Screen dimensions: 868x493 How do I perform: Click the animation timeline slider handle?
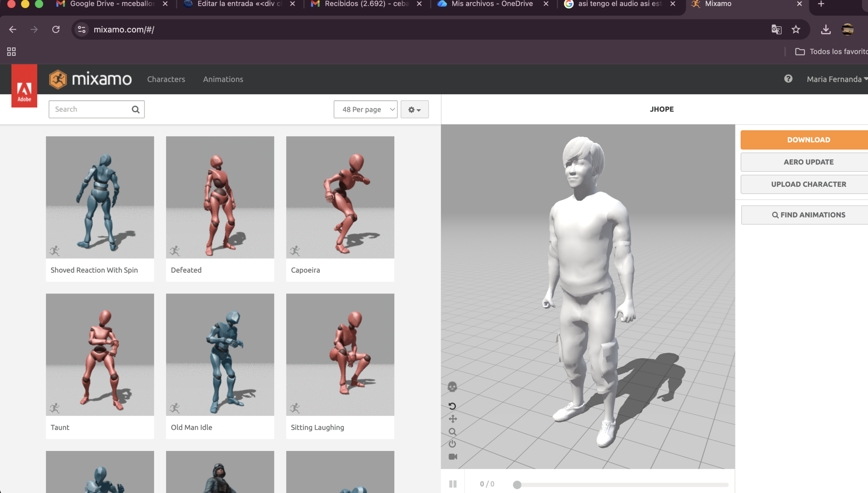click(x=517, y=485)
